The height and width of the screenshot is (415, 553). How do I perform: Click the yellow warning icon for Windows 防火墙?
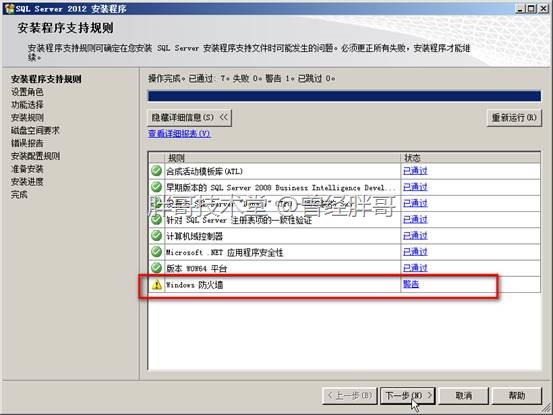[x=157, y=284]
